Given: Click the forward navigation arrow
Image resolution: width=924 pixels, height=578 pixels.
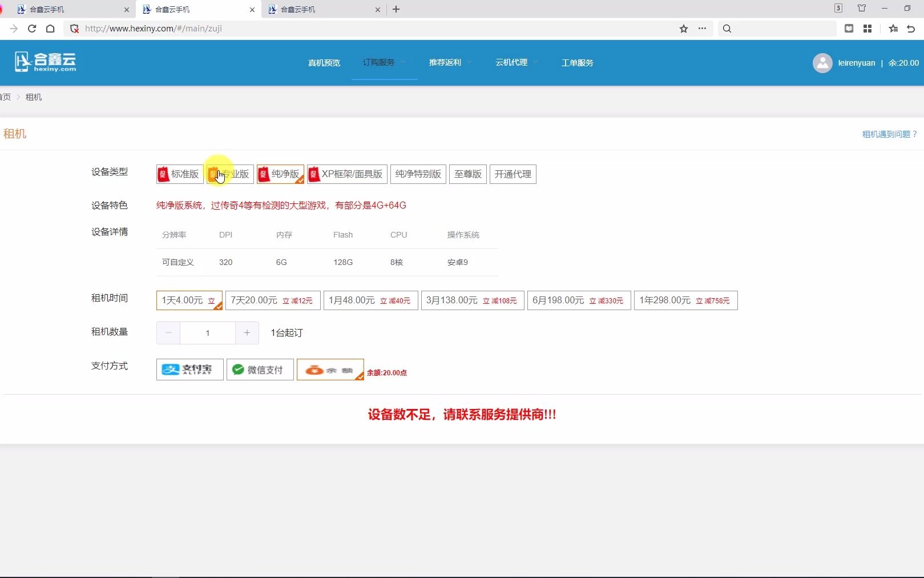Looking at the screenshot, I should pos(14,29).
